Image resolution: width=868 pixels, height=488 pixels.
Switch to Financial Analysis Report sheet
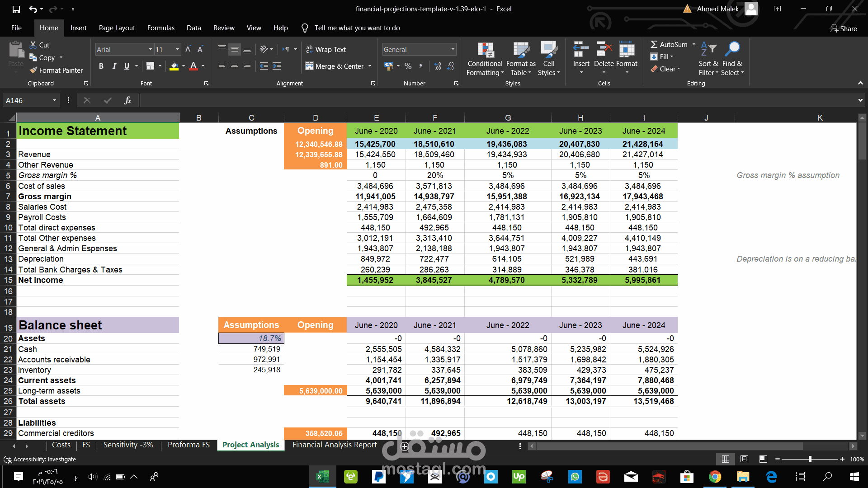pos(334,445)
